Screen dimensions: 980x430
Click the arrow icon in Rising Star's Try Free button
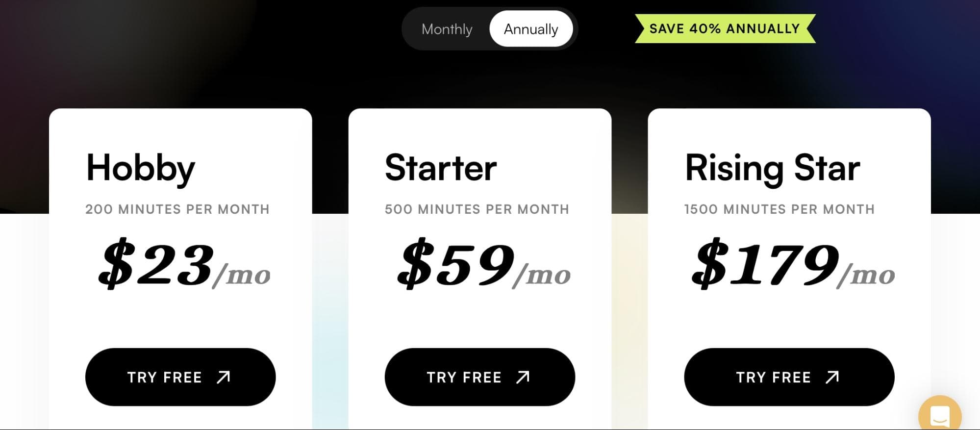(832, 377)
